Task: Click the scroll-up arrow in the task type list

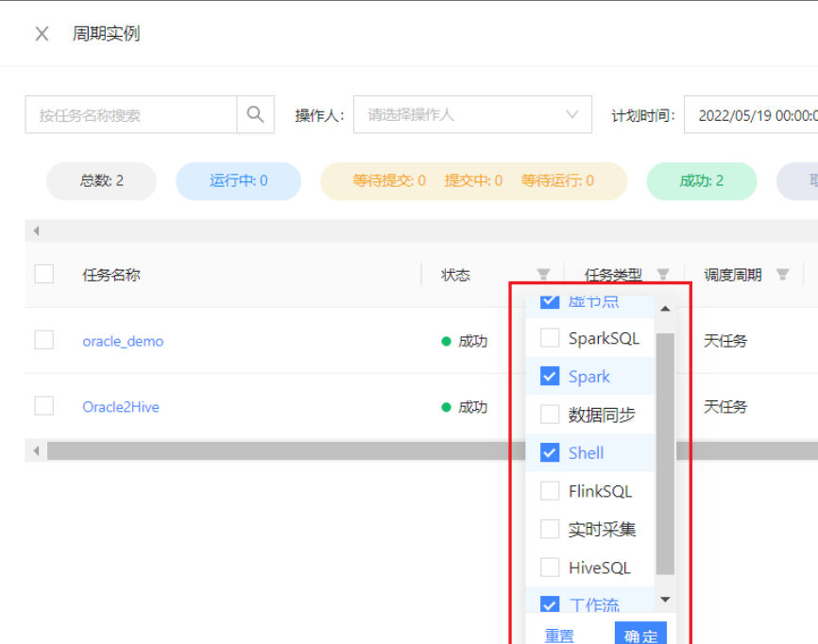Action: [x=665, y=308]
